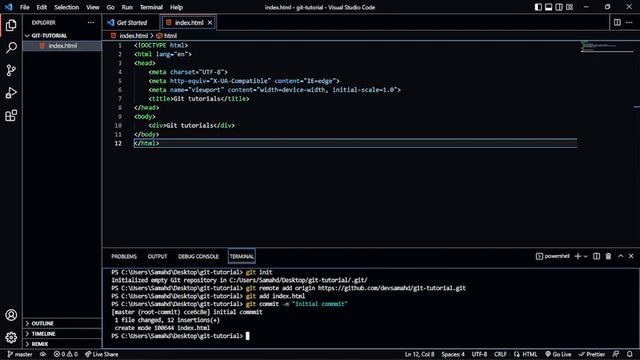This screenshot has height=360, width=640.
Task: Open the feedback icon in status bar
Action: [616, 354]
